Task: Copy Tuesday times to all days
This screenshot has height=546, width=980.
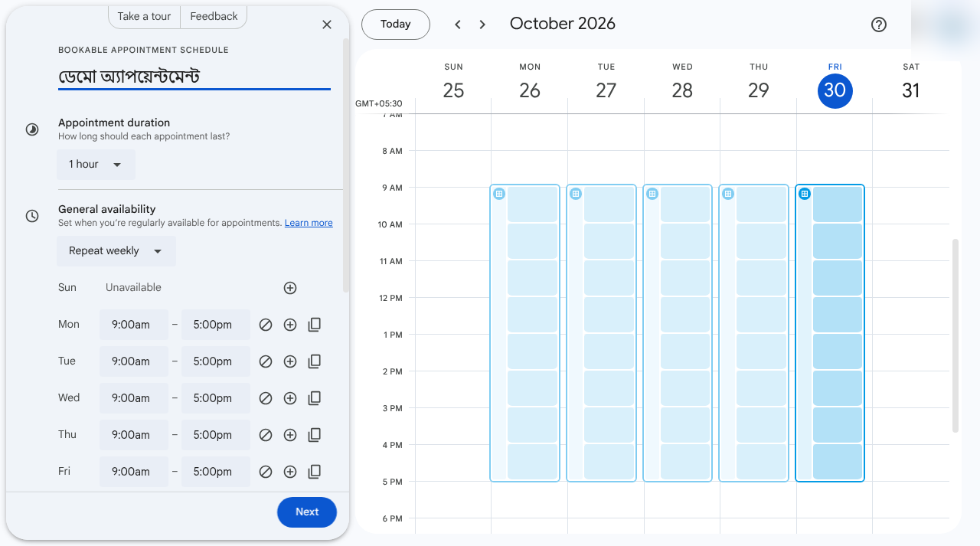Action: coord(314,361)
